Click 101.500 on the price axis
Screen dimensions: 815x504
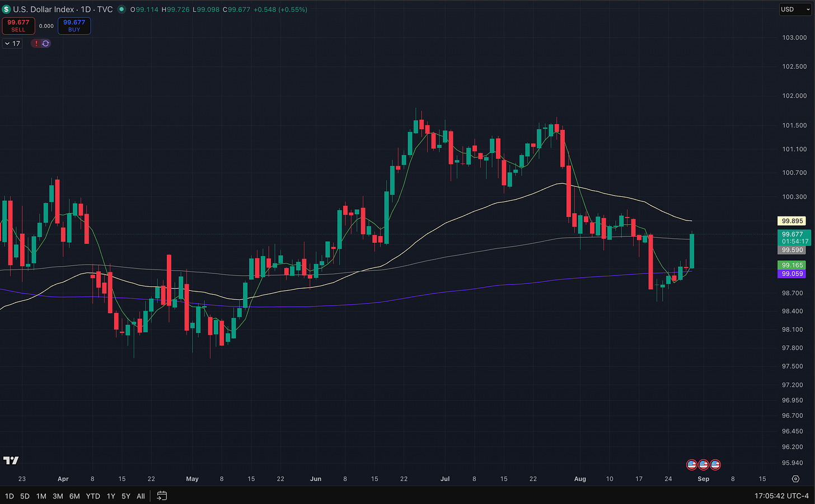tap(794, 125)
